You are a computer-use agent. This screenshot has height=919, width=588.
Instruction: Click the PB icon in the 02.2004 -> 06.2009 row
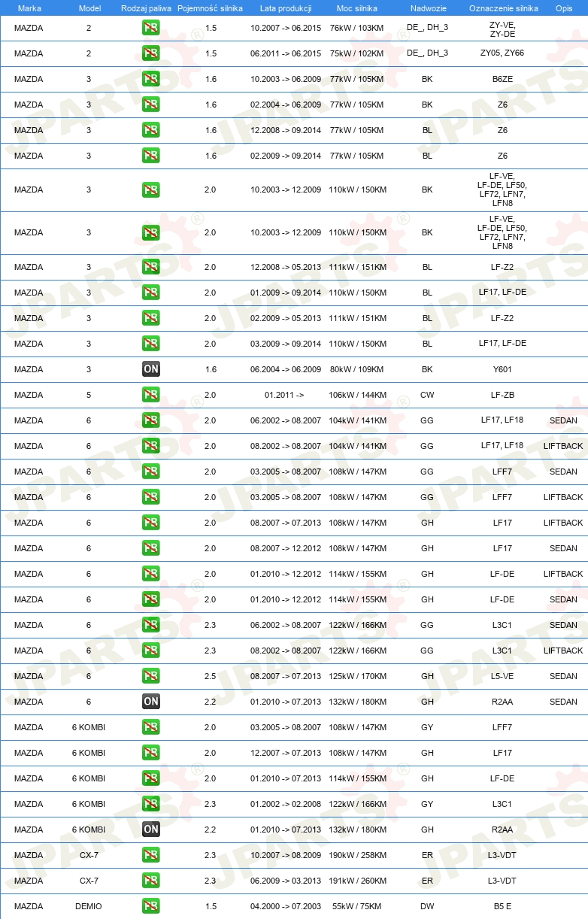click(151, 105)
